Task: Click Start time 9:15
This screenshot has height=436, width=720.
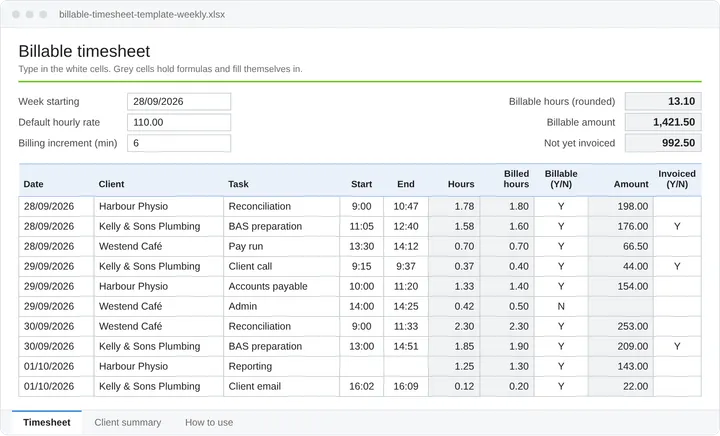Action: (x=361, y=266)
